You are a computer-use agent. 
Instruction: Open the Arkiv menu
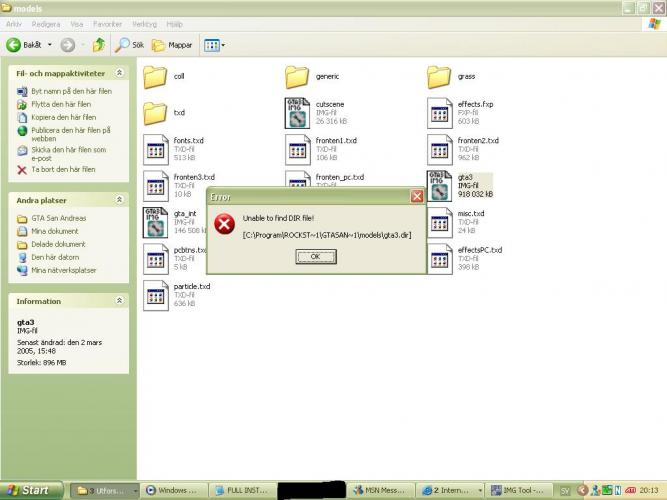tap(14, 24)
